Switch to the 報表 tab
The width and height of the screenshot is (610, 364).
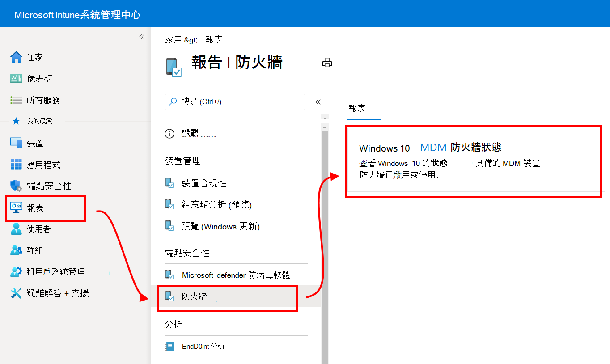point(357,109)
